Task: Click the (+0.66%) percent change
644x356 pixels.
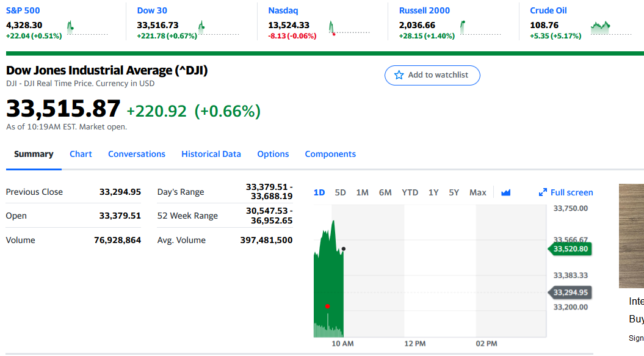Action: pyautogui.click(x=227, y=111)
